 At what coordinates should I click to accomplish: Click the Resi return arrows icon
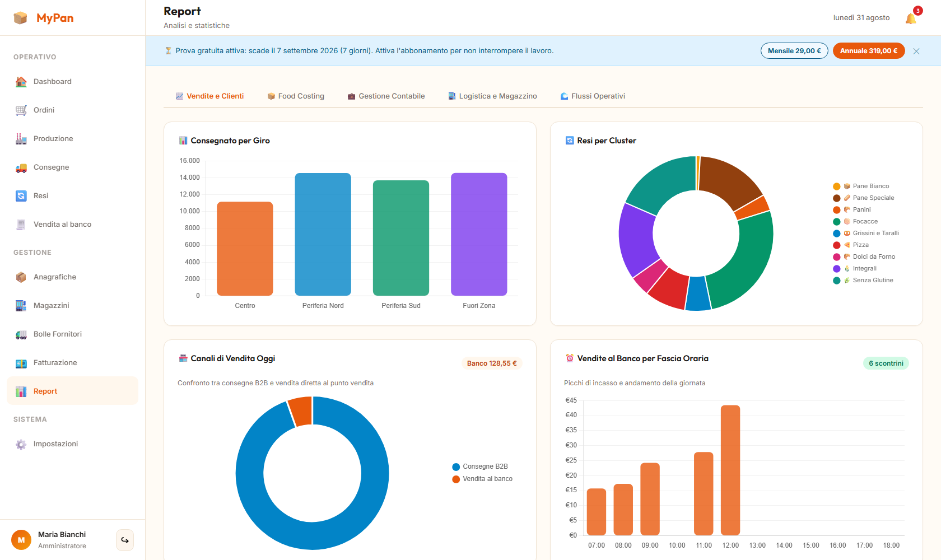point(21,196)
